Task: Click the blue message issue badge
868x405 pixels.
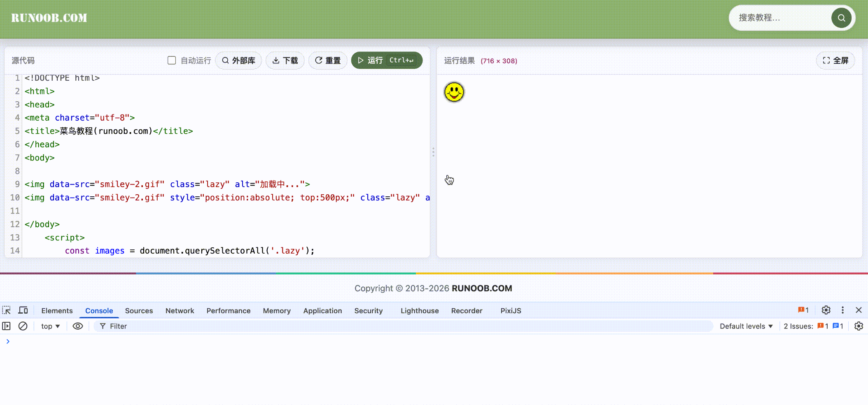Action: coord(838,326)
